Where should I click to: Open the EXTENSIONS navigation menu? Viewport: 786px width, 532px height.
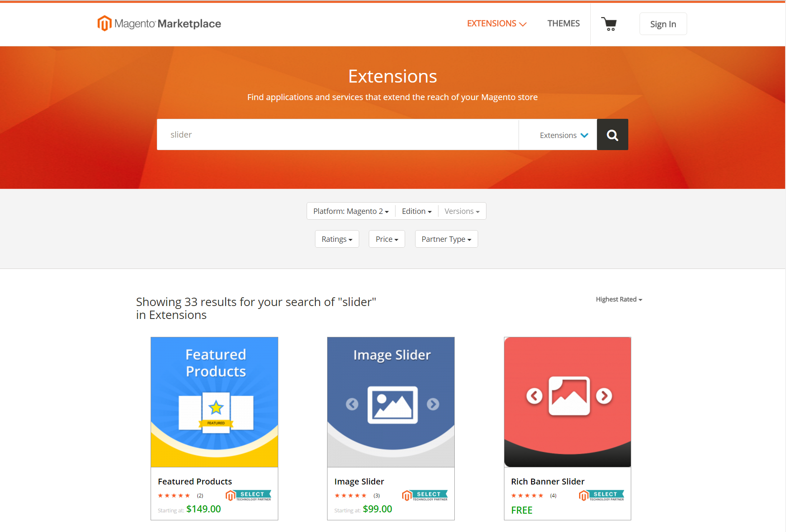tap(497, 24)
